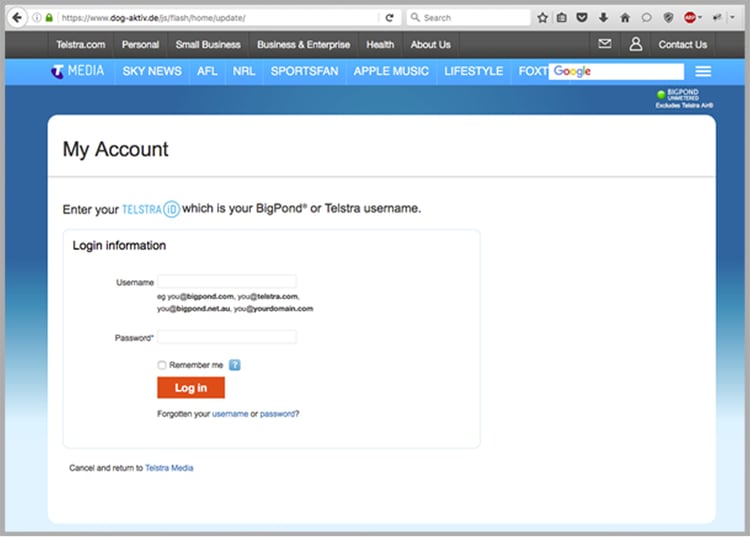Open the Telstra mail envelope icon
The width and height of the screenshot is (750, 538).
605,44
